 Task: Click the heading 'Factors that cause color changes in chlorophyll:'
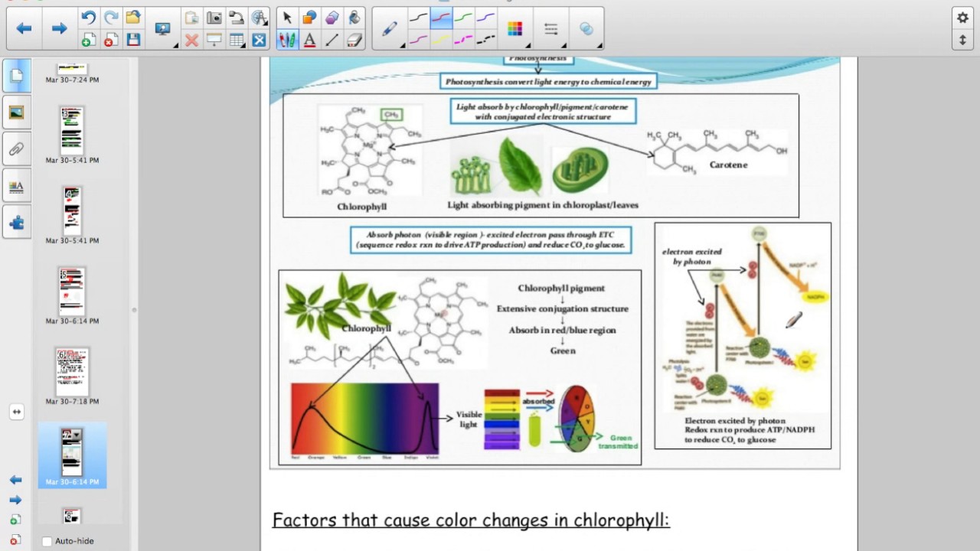pos(471,520)
